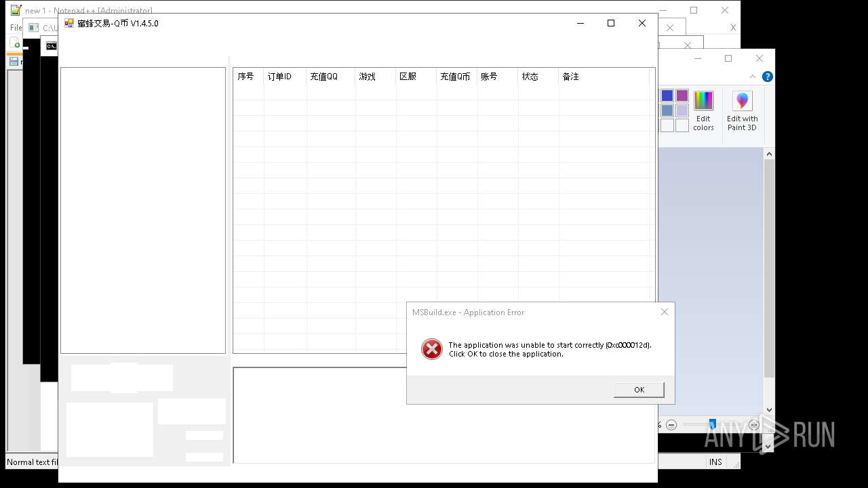868x488 pixels.
Task: Click Paint vertical scrollbar up arrow
Action: (x=769, y=155)
